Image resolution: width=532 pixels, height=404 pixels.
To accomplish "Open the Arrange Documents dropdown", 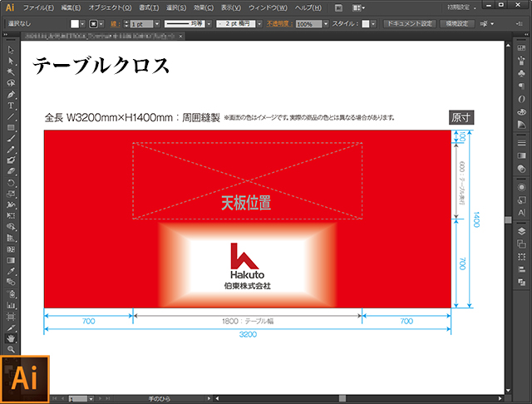I will click(x=358, y=7).
